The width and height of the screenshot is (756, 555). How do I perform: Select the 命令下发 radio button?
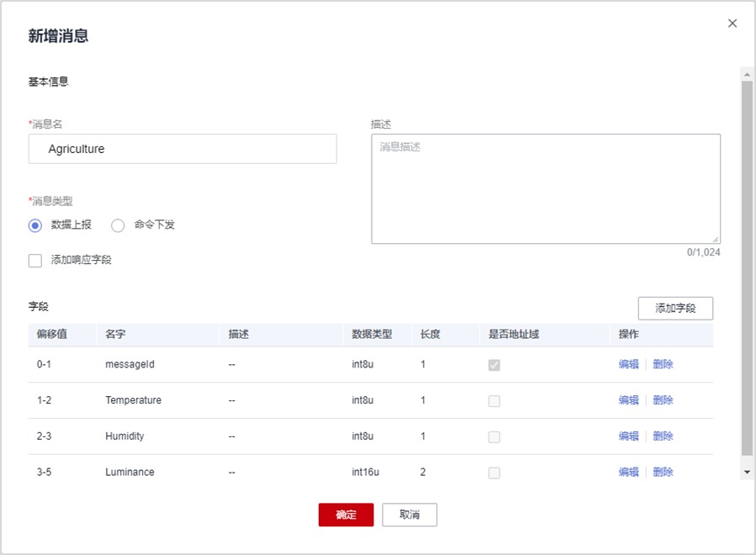click(119, 225)
